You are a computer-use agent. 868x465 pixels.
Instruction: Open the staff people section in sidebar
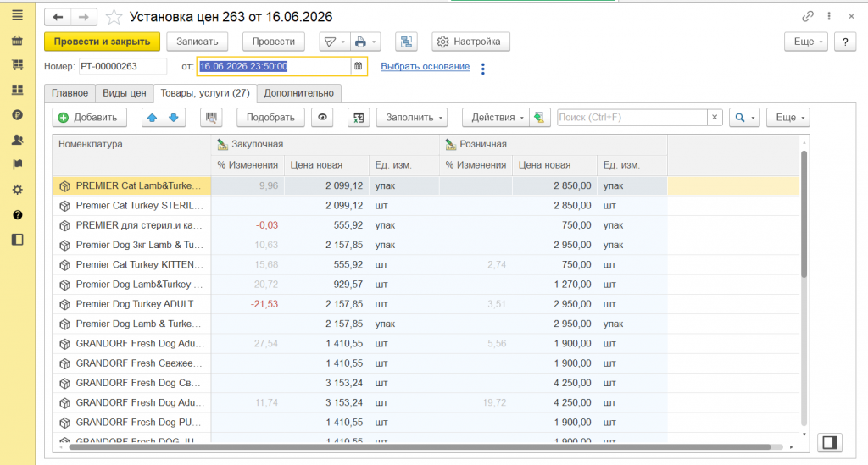pos(17,140)
